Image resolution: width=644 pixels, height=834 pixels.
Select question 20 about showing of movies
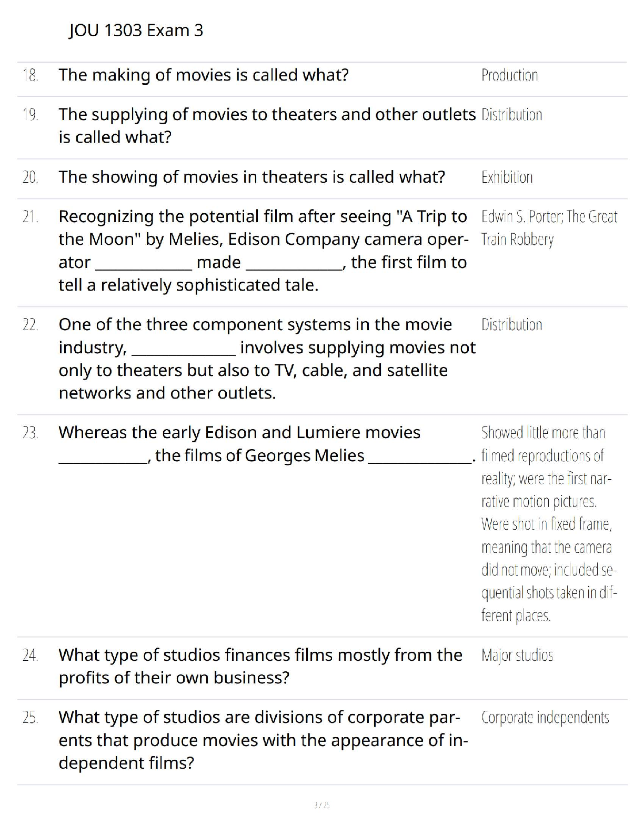252,177
